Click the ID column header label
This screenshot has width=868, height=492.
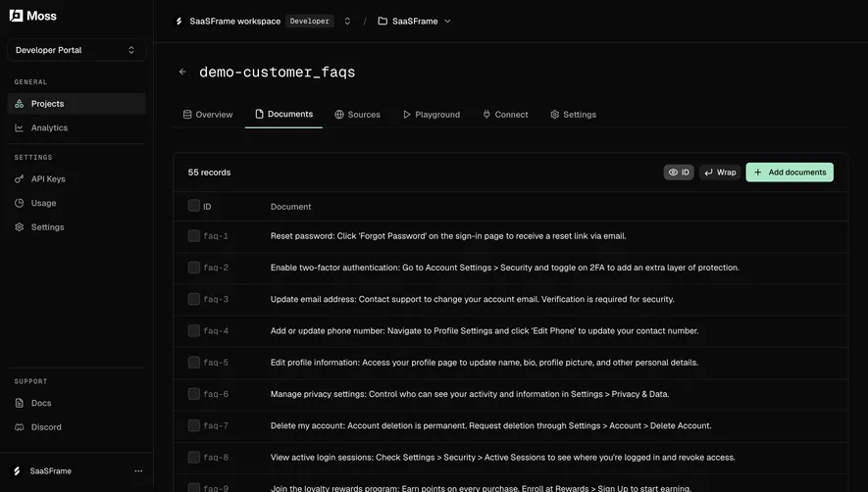point(207,207)
